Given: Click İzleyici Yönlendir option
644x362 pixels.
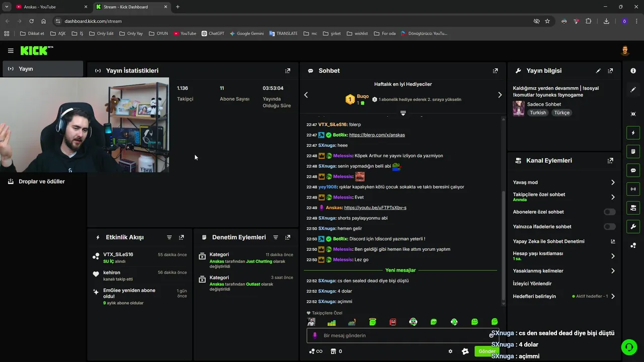Looking at the screenshot, I should [x=532, y=284].
